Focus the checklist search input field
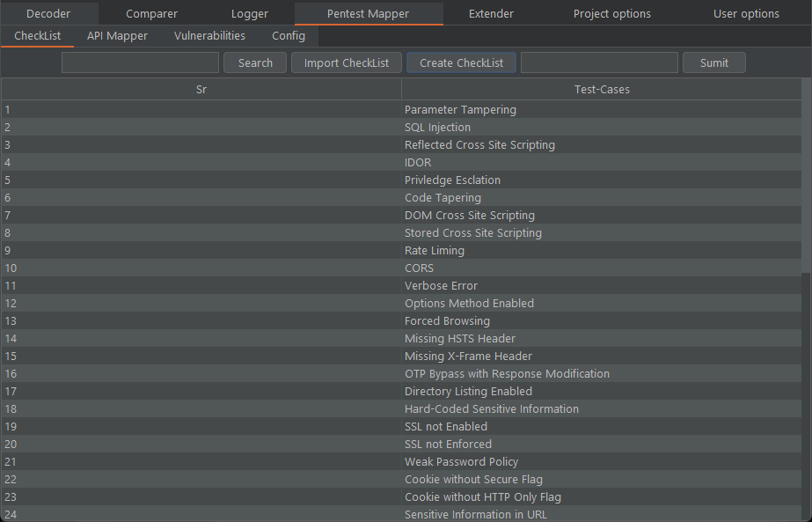Screen dimensions: 812x522 (x=140, y=62)
